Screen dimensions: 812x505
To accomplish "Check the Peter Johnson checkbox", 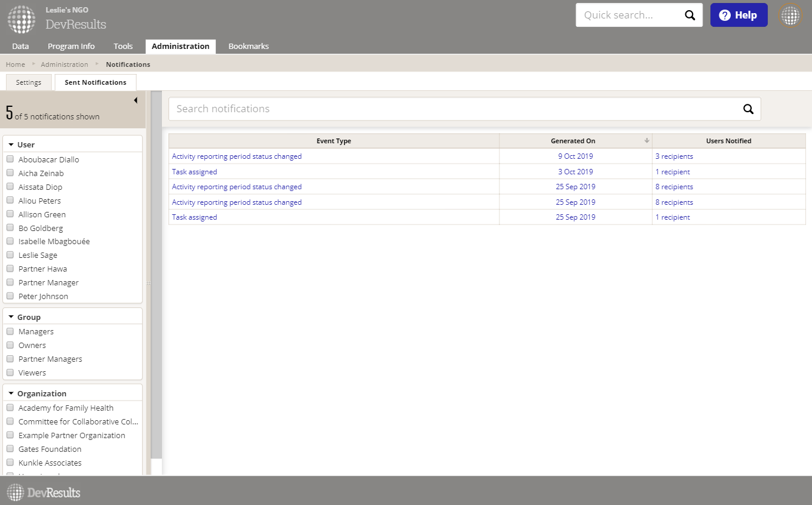I will [10, 296].
